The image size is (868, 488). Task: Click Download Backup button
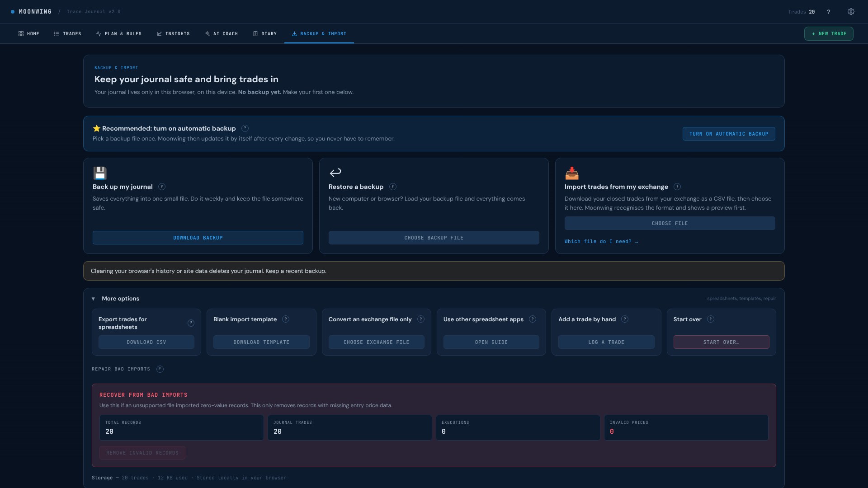[198, 238]
